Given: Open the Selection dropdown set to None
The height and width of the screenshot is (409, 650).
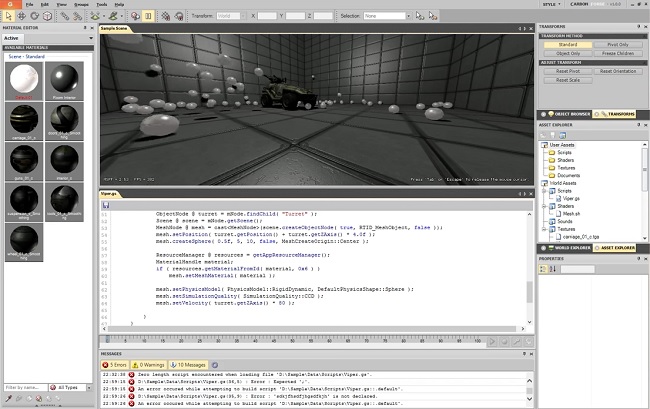Looking at the screenshot, I should click(x=387, y=16).
